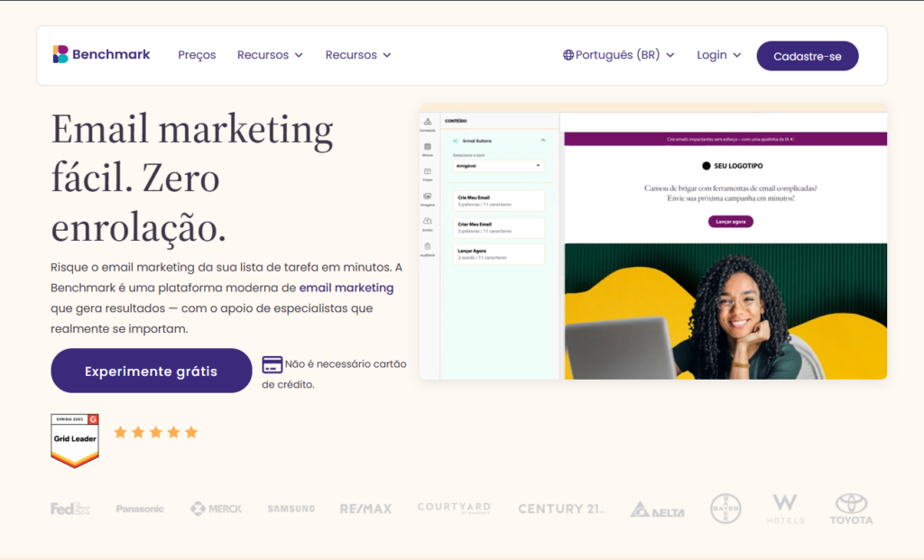Open the Amigável tone dropdown

(498, 166)
